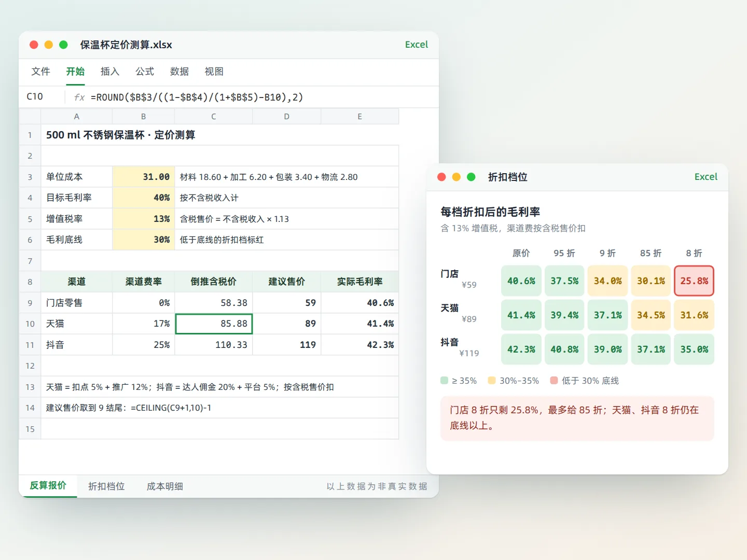This screenshot has height=560, width=747.
Task: Click the red 25.8% cell in 折扣档位
Action: coord(694,281)
